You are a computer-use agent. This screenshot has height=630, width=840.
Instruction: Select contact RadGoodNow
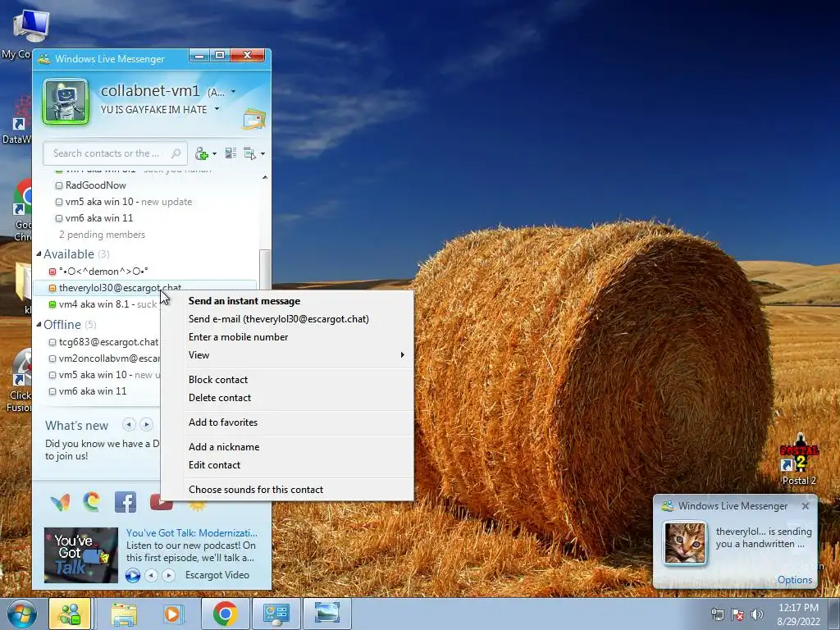click(95, 185)
